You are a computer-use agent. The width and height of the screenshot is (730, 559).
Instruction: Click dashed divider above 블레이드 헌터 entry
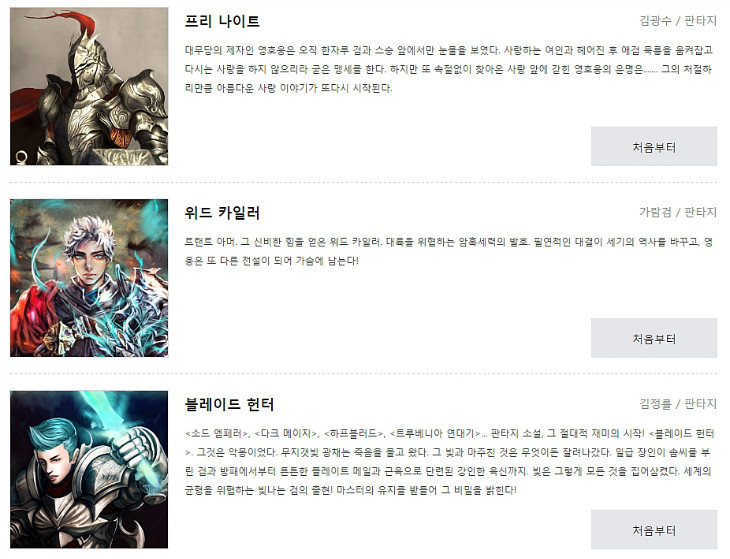pyautogui.click(x=363, y=374)
